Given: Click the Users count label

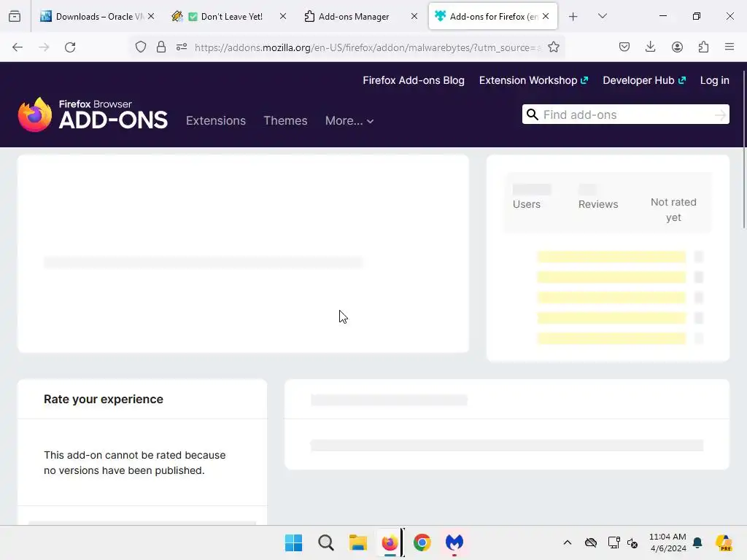Looking at the screenshot, I should [x=527, y=204].
